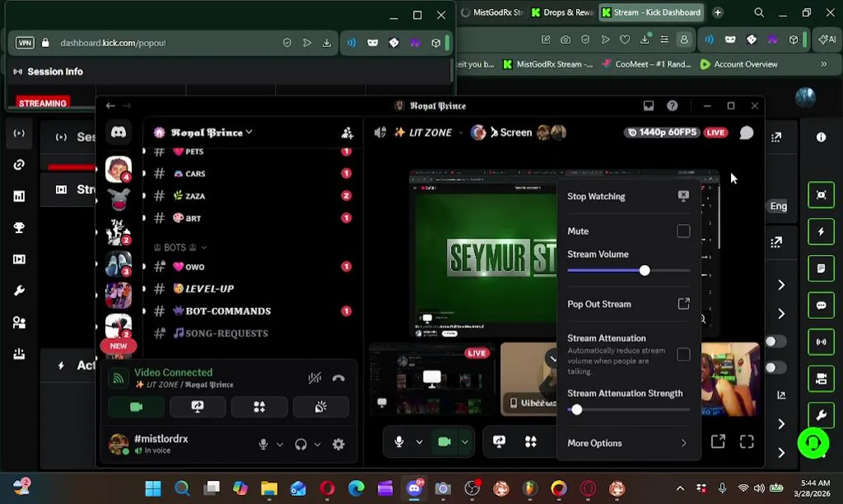This screenshot has height=504, width=843.
Task: Collapse the BOTS category
Action: click(180, 247)
